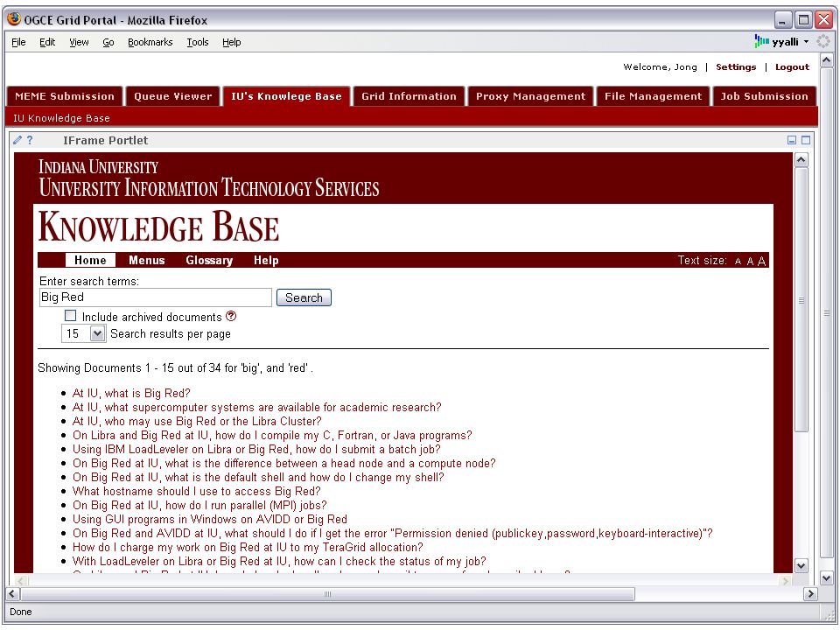
Task: Minimize the IFrame Portlet
Action: (x=792, y=140)
